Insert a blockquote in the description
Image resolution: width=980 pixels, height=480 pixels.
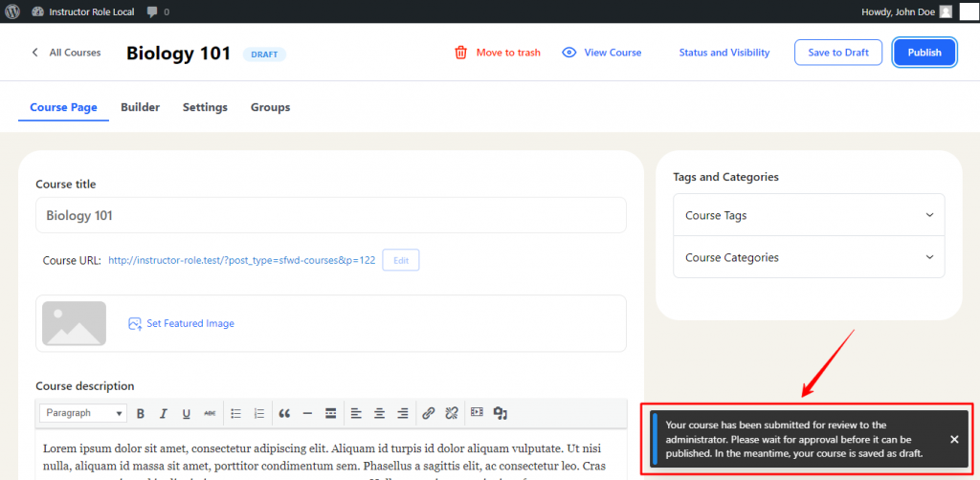click(284, 413)
